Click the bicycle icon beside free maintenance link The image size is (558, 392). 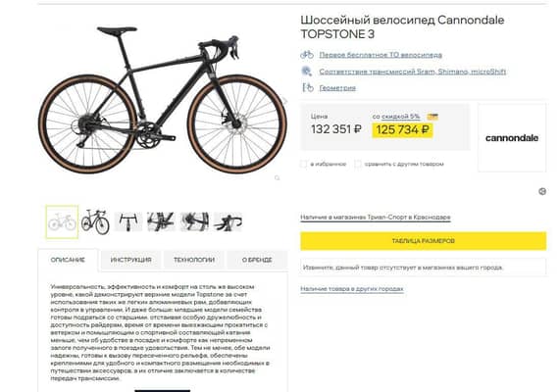(x=306, y=55)
